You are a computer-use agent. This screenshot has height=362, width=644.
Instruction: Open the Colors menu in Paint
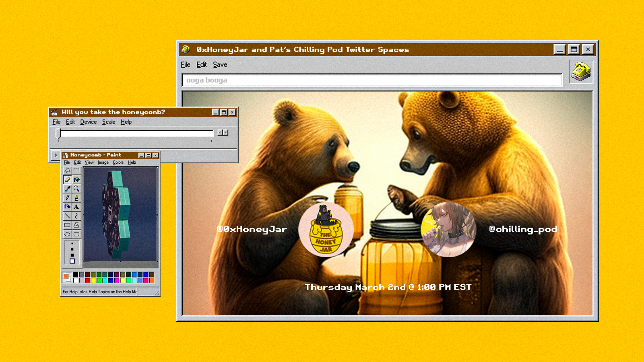(x=118, y=162)
